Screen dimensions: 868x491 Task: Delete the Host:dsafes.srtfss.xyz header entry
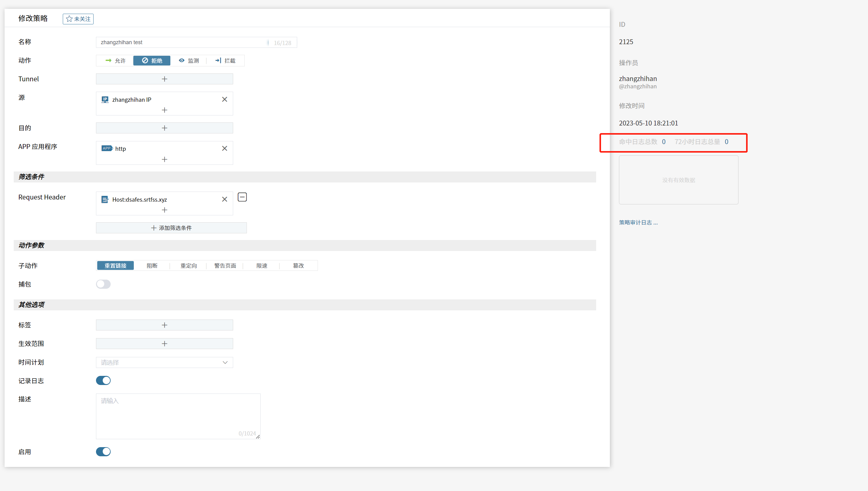(224, 199)
